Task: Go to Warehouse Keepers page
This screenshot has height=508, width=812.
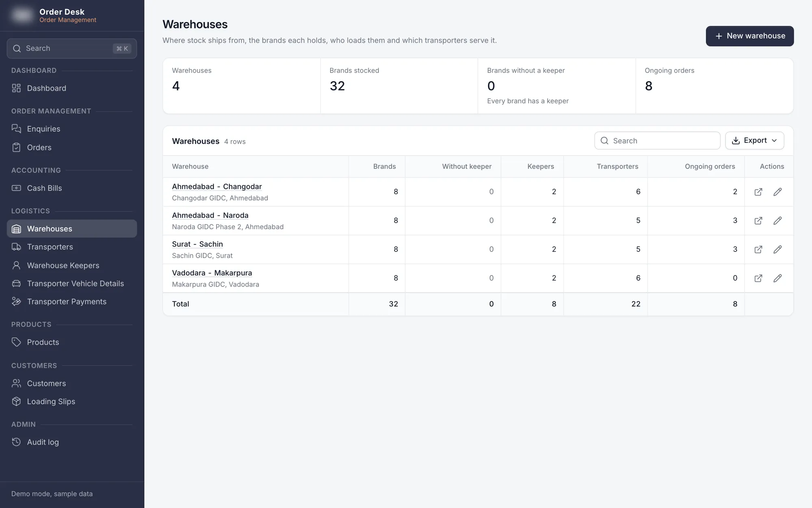Action: (x=72, y=265)
